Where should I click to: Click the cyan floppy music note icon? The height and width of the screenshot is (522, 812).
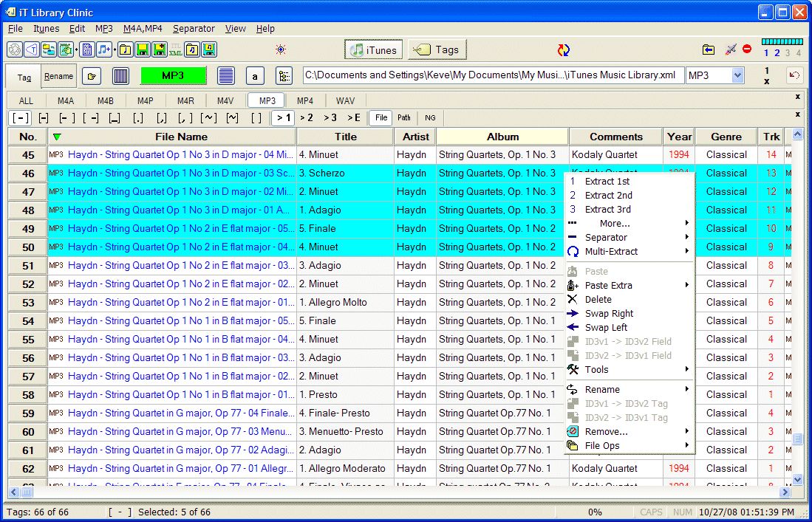(209, 49)
